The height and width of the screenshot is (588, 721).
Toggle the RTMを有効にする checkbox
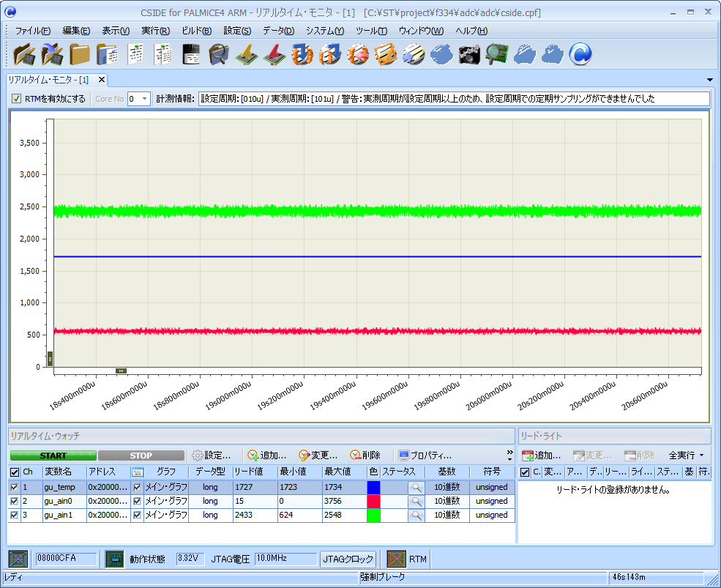coord(17,98)
